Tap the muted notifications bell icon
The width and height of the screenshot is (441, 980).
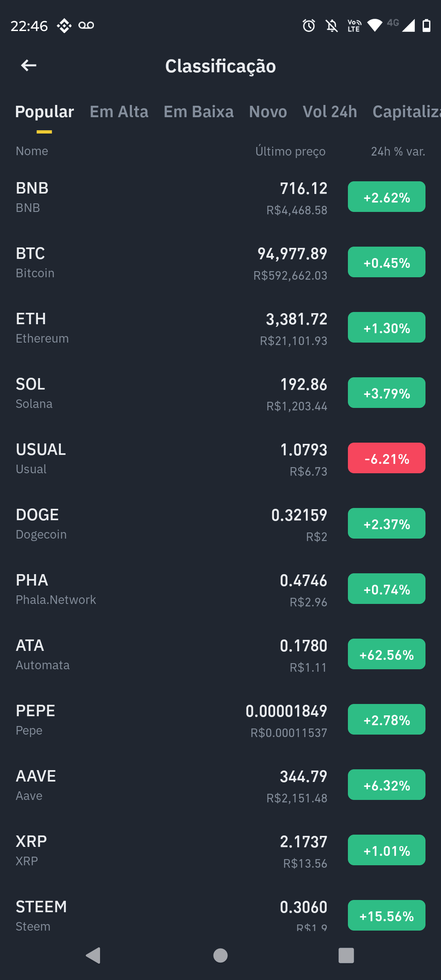(x=332, y=26)
